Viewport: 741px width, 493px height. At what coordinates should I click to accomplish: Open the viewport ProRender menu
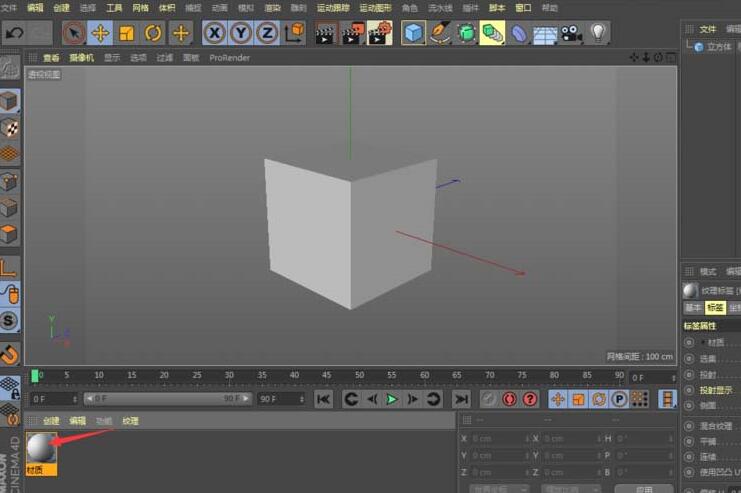point(229,58)
